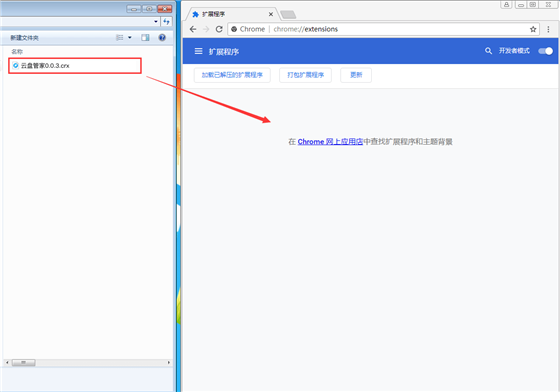Screen dimensions: 560x392
Task: Disable the developer mode switch
Action: point(546,51)
